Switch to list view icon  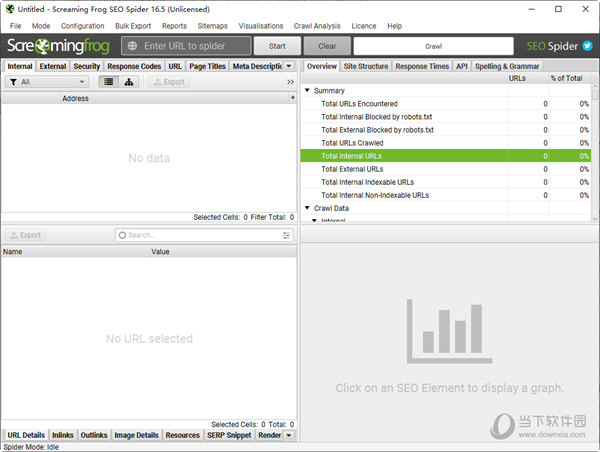[109, 82]
